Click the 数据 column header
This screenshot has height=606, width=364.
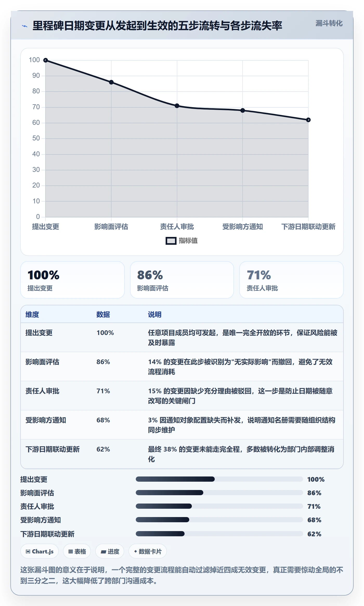[x=103, y=314]
